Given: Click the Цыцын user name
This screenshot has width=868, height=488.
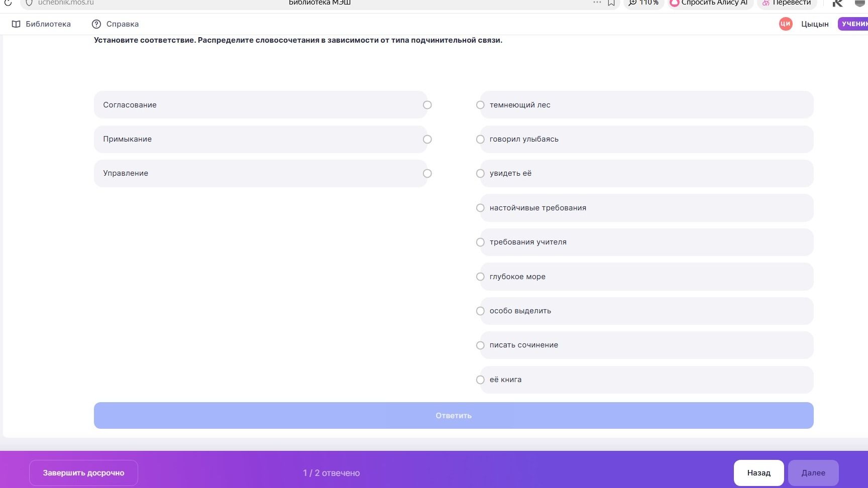Looking at the screenshot, I should [x=815, y=24].
